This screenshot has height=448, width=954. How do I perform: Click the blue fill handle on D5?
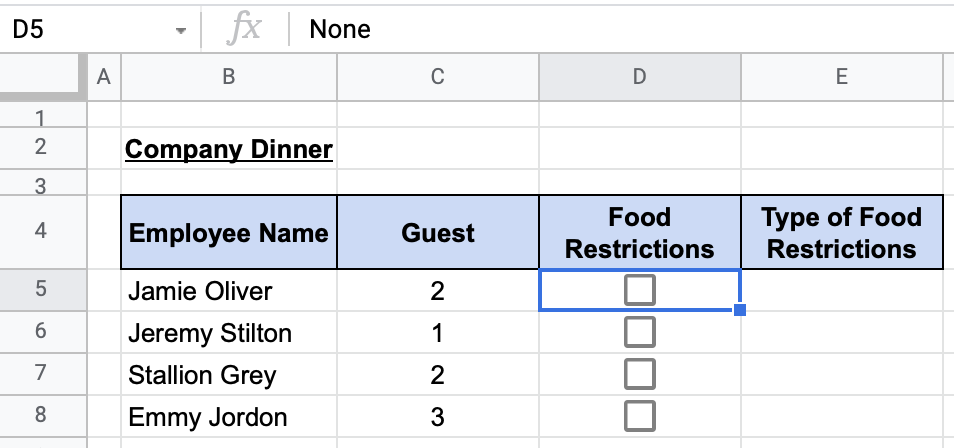tap(740, 311)
